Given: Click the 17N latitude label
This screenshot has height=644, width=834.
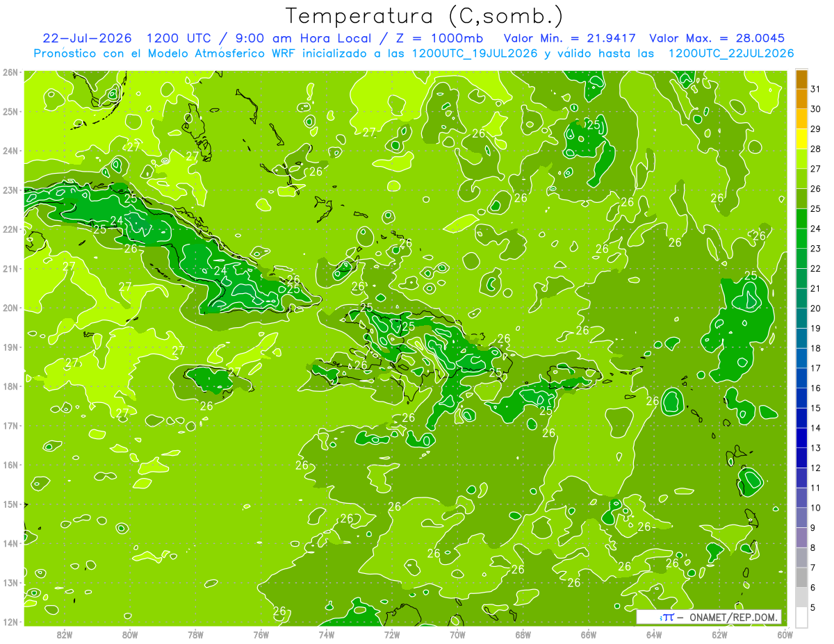Looking at the screenshot, I should (x=10, y=425).
